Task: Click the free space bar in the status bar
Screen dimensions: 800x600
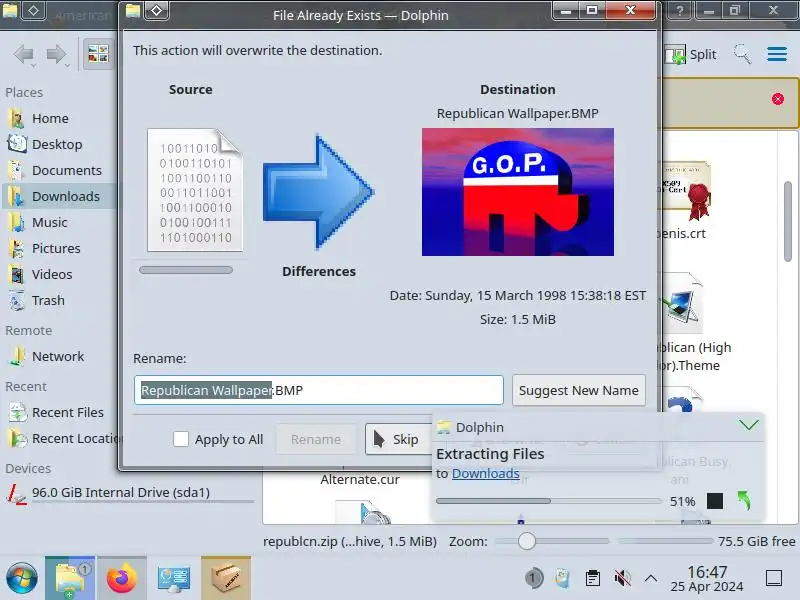Action: pos(665,541)
